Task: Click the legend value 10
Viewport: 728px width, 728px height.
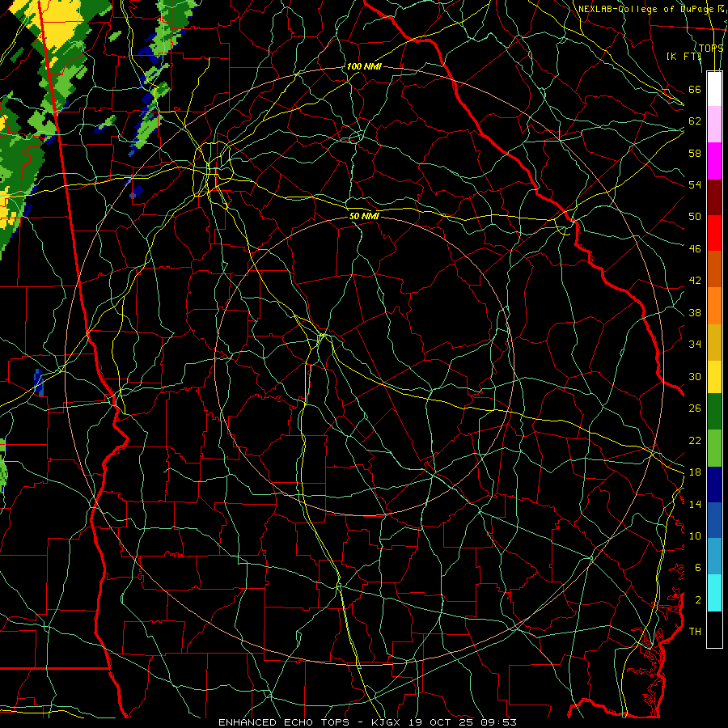Action: point(695,535)
